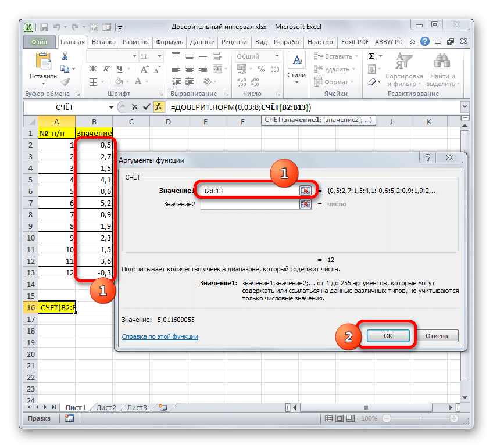This screenshot has width=493, height=448.
Task: Click the dialog help question mark button
Action: coord(428,157)
